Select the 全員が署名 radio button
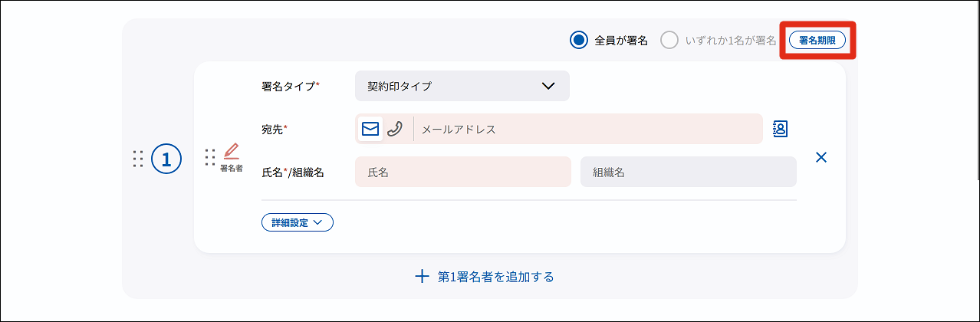This screenshot has width=980, height=322. coord(578,41)
